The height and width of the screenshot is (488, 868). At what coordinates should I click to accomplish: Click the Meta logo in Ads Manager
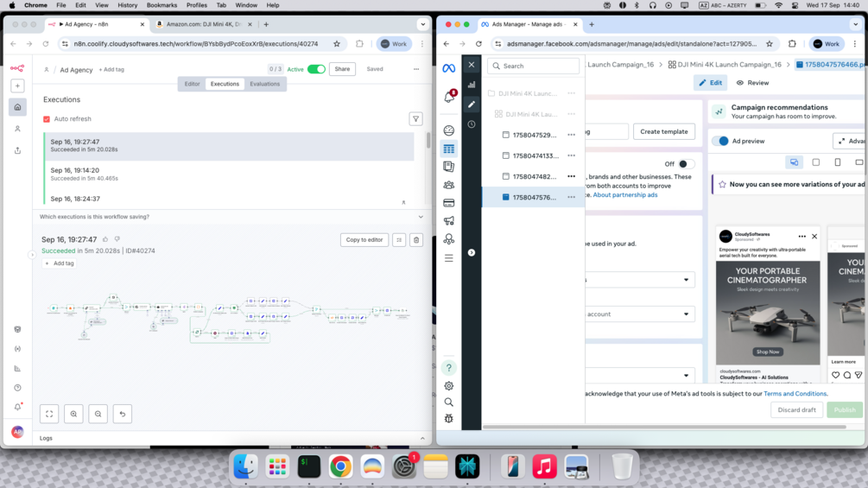point(449,68)
